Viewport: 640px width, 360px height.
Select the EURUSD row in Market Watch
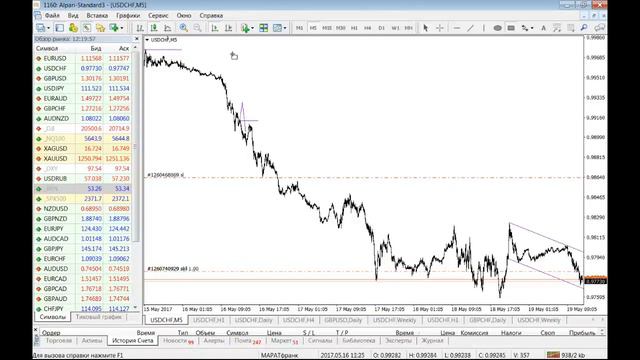tap(83, 58)
